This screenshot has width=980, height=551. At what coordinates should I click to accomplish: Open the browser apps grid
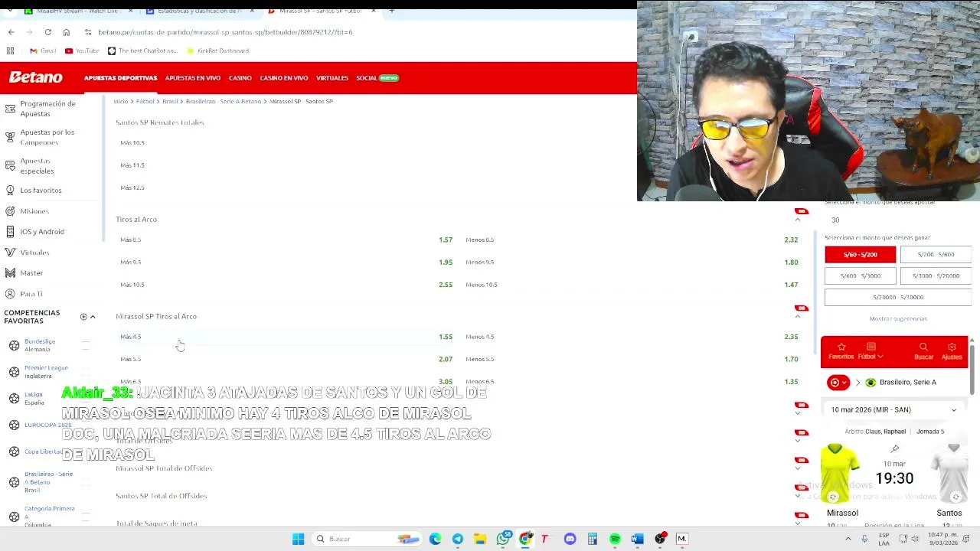coord(10,51)
